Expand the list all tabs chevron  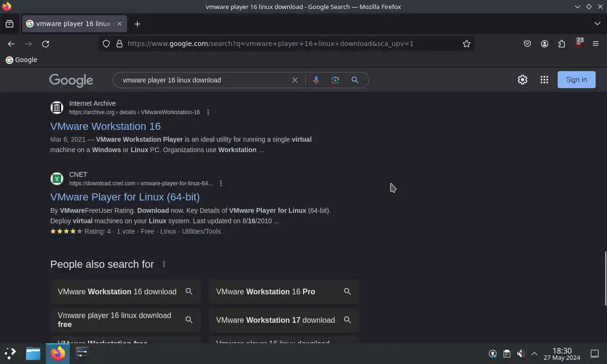tap(597, 24)
